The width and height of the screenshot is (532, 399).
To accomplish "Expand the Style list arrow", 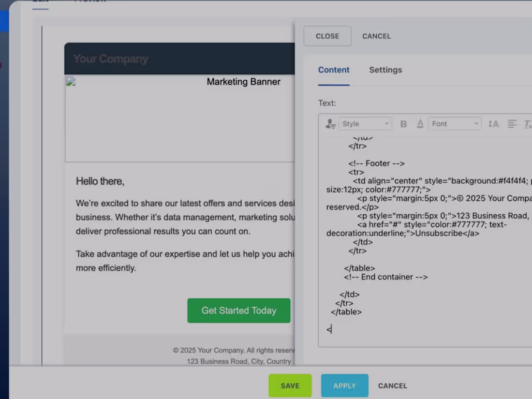I will [x=386, y=124].
